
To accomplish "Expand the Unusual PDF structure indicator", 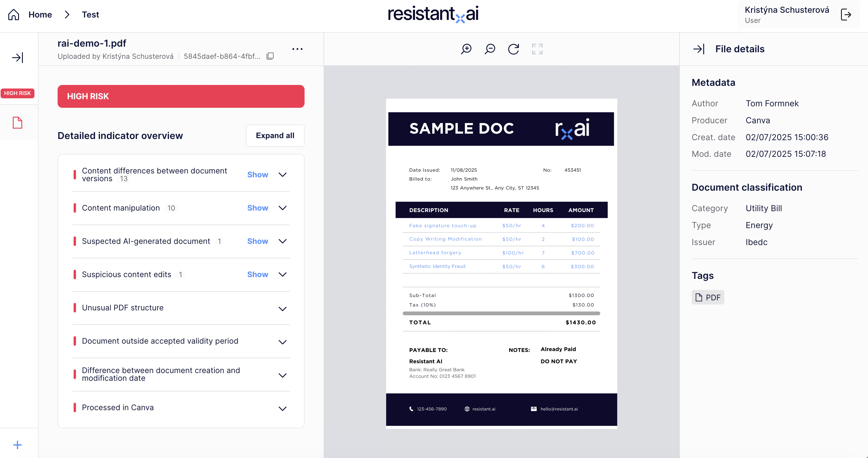I will pyautogui.click(x=283, y=308).
